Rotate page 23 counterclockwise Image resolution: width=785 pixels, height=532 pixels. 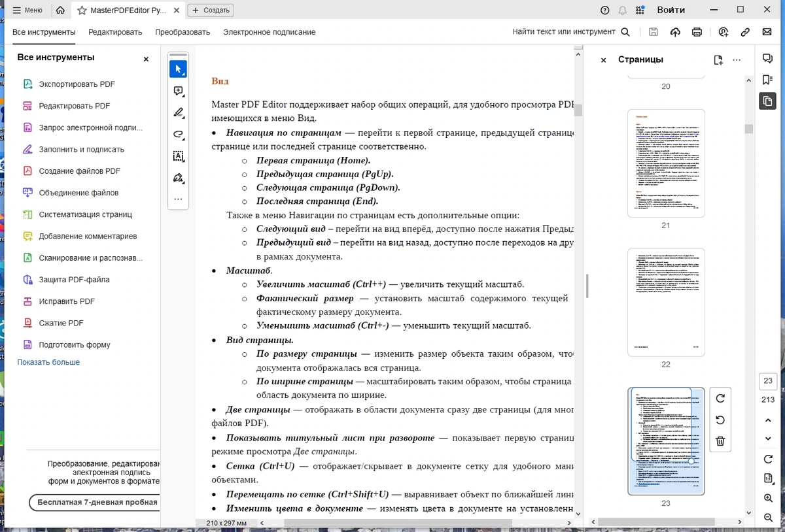(720, 420)
